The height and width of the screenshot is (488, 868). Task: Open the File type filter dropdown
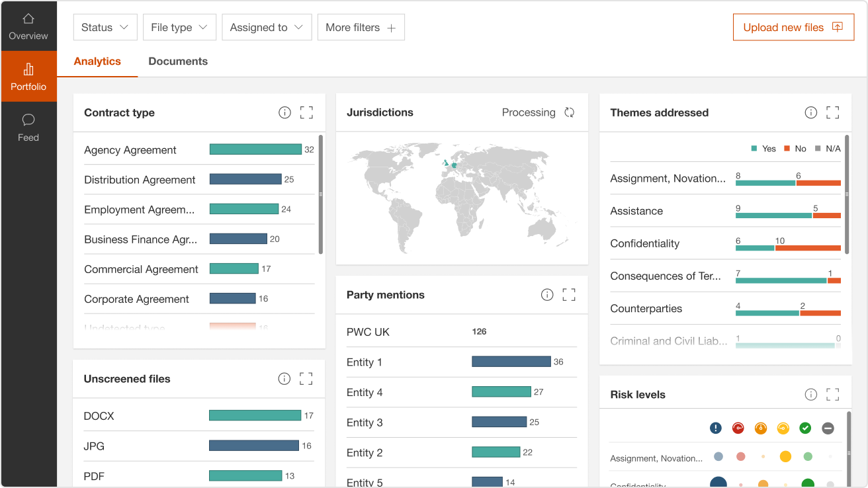tap(179, 27)
